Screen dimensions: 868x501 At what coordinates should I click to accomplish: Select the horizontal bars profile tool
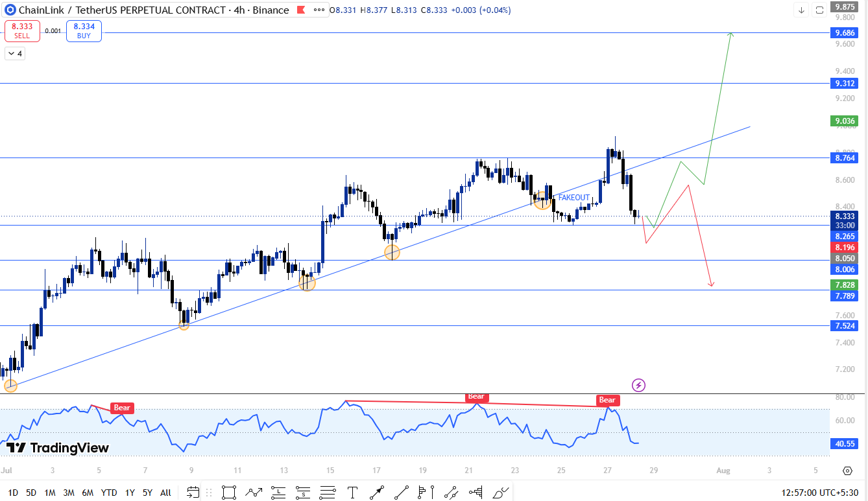tap(476, 493)
